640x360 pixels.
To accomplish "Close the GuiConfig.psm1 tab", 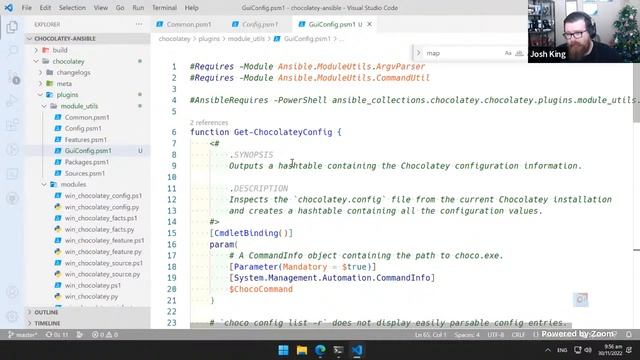I will point(369,24).
